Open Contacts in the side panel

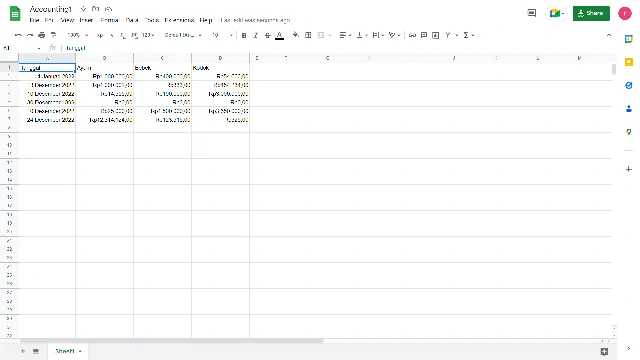629,109
